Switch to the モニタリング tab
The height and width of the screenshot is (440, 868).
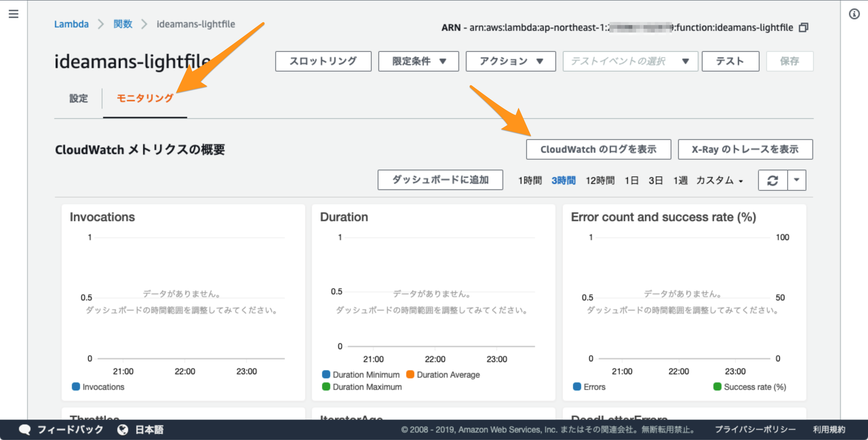pyautogui.click(x=145, y=99)
